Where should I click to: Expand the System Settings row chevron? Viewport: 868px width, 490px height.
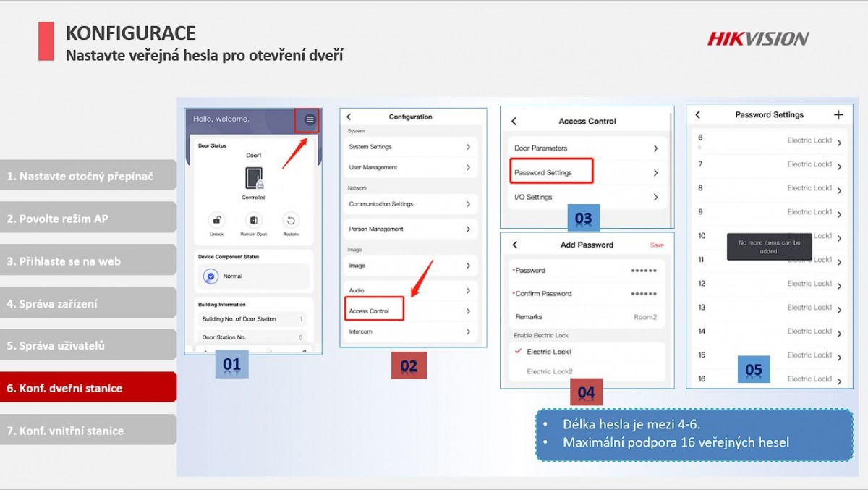468,147
